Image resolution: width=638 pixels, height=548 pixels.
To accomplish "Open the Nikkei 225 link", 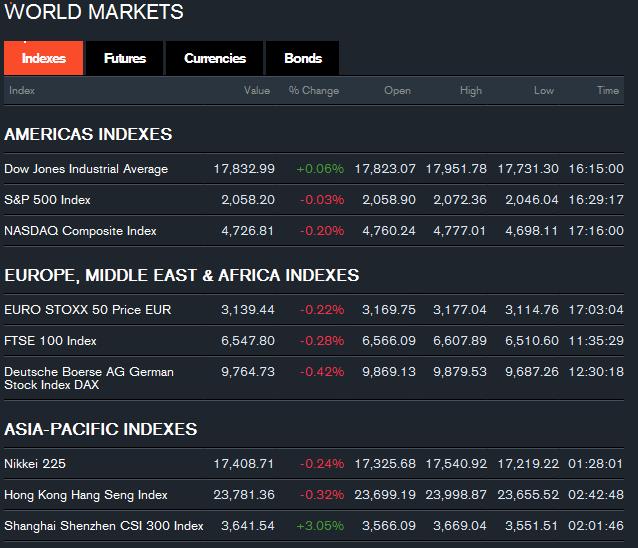I will (x=35, y=464).
